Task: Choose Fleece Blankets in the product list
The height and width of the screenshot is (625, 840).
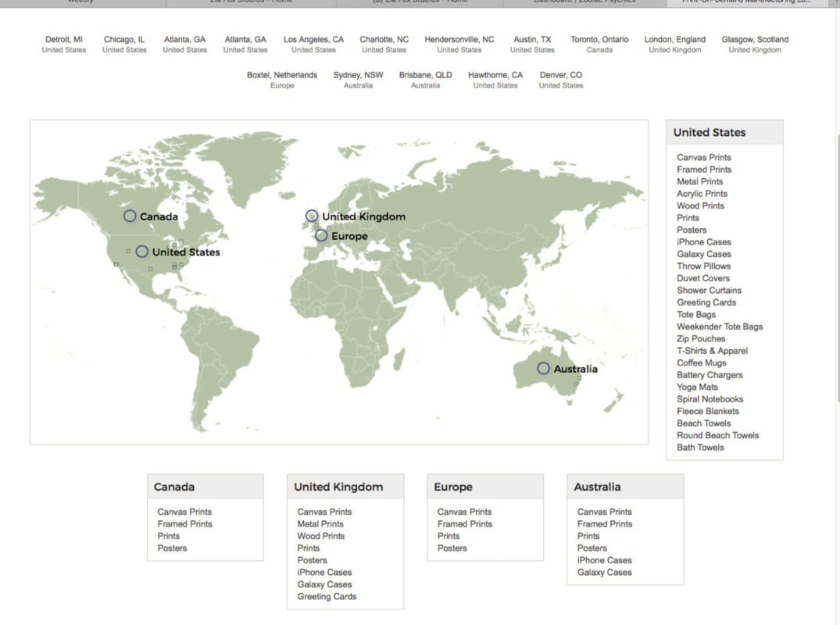Action: click(708, 411)
